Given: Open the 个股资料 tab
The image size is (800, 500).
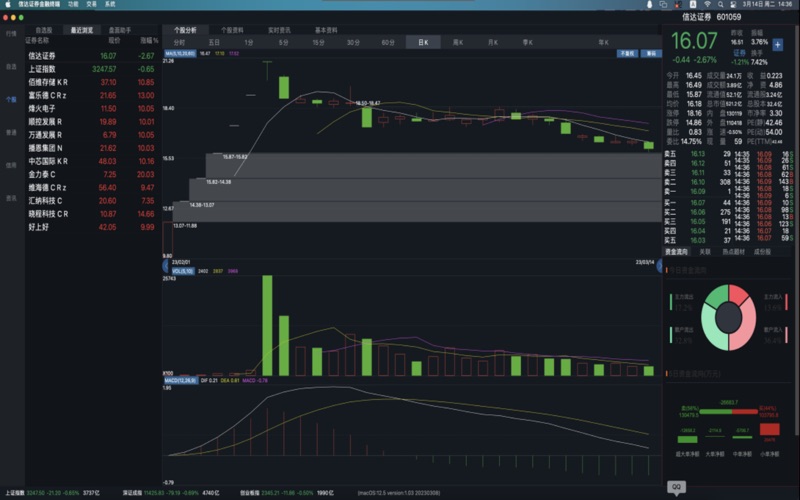Looking at the screenshot, I should tap(232, 30).
